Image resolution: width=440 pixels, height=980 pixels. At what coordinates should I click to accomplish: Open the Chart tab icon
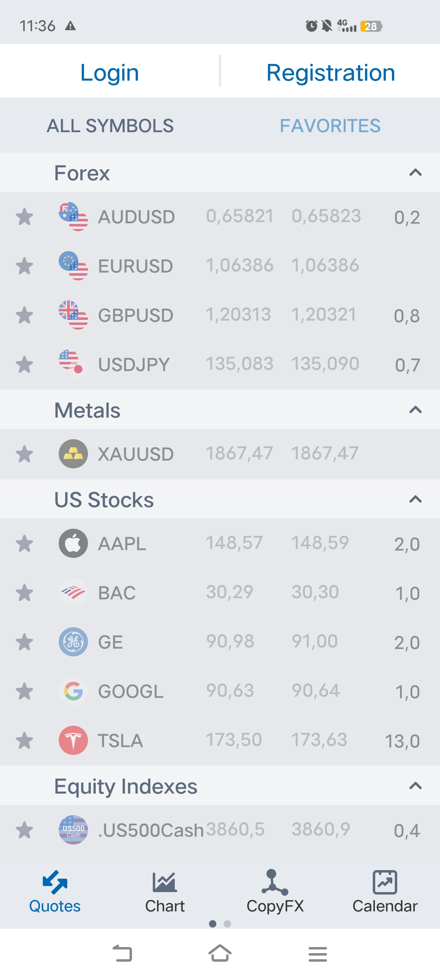165,882
